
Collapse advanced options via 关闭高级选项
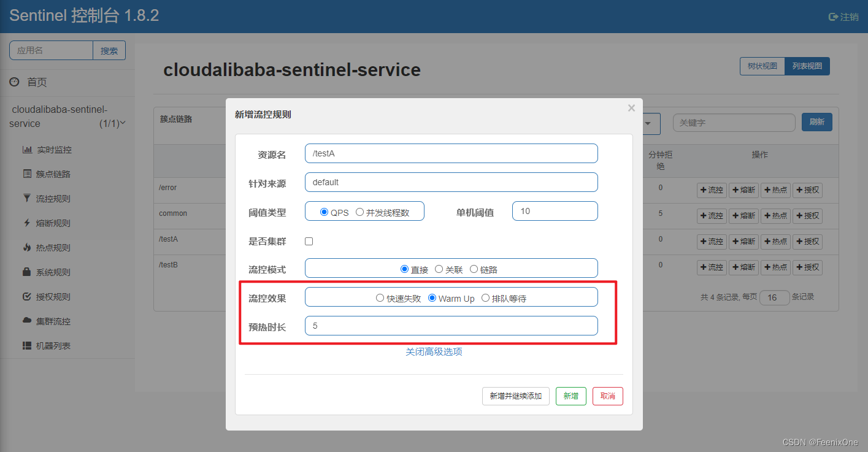434,352
